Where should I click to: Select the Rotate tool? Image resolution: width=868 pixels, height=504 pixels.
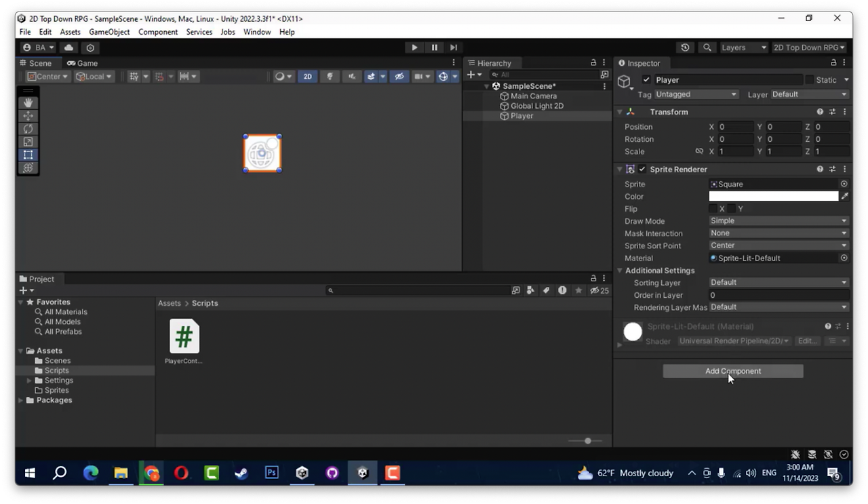tap(28, 129)
